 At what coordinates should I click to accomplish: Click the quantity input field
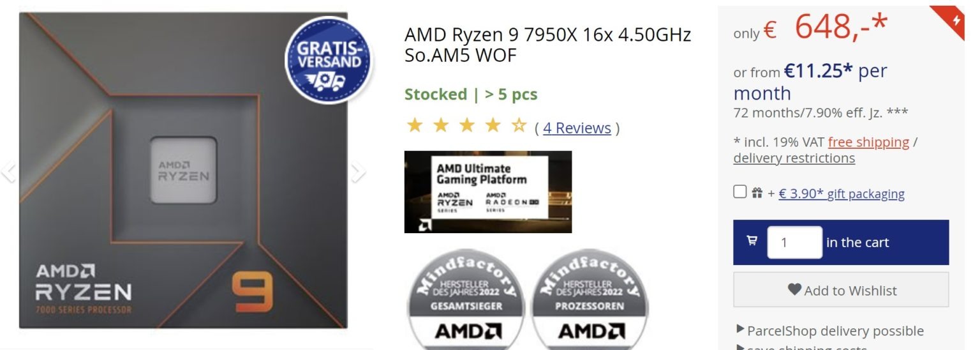tap(794, 242)
